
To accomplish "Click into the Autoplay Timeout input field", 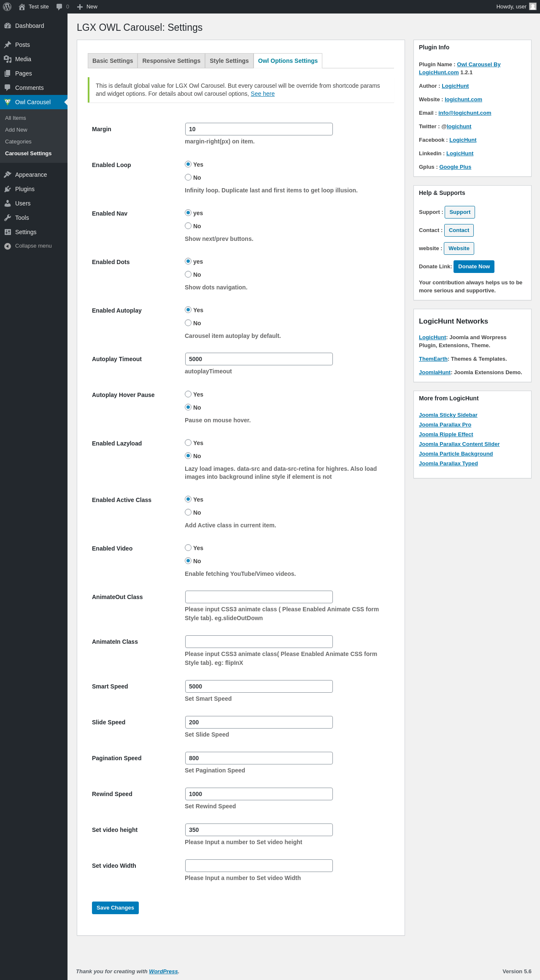I will click(259, 359).
